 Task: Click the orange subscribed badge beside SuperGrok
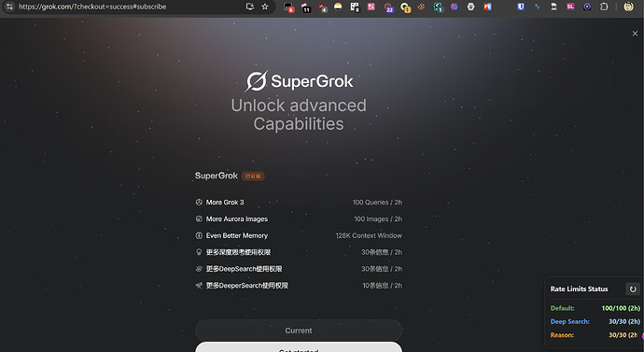253,176
